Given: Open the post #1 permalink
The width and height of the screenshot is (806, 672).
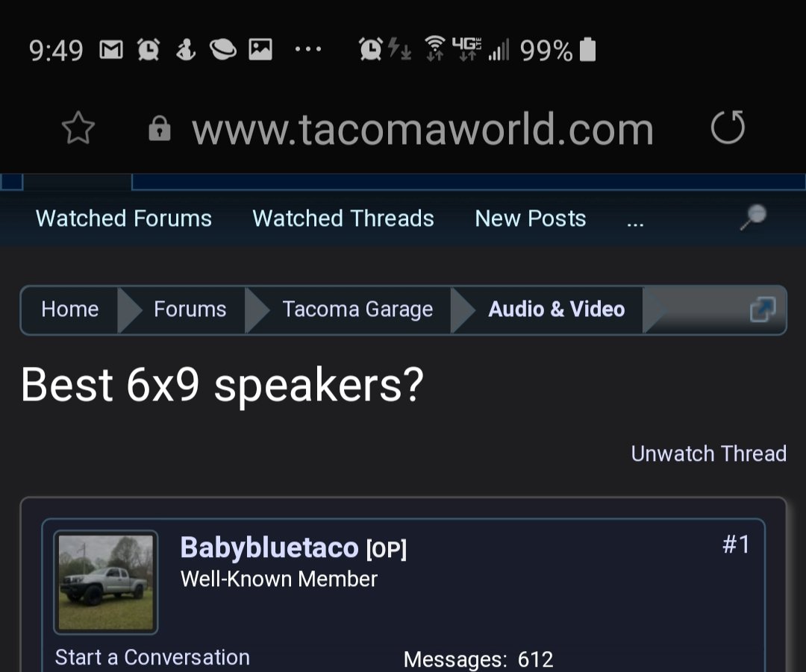Looking at the screenshot, I should (x=736, y=544).
